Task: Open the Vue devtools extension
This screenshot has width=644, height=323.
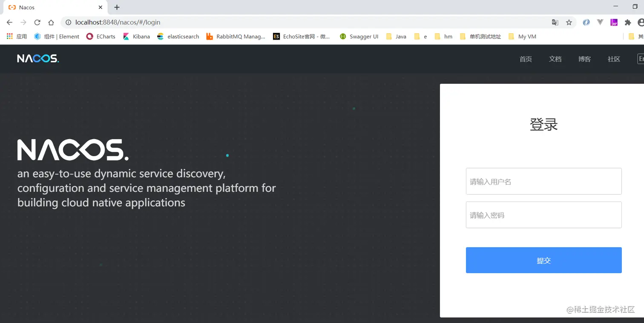Action: [600, 22]
